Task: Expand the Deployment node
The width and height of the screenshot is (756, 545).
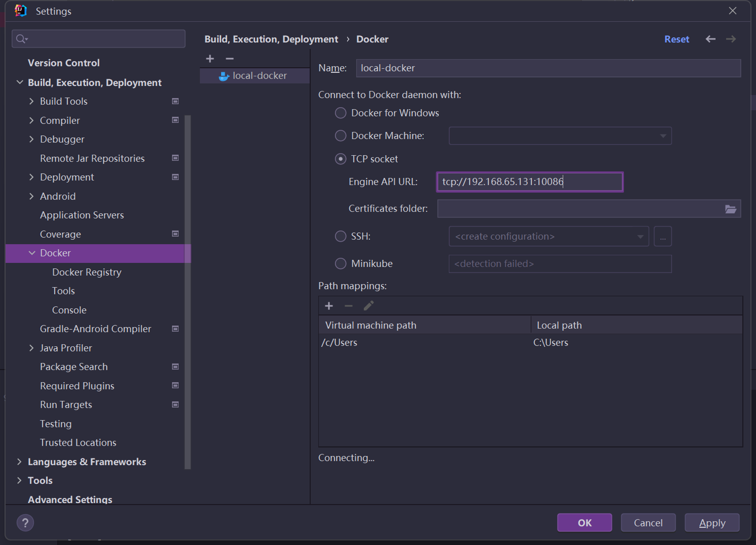Action: point(31,177)
